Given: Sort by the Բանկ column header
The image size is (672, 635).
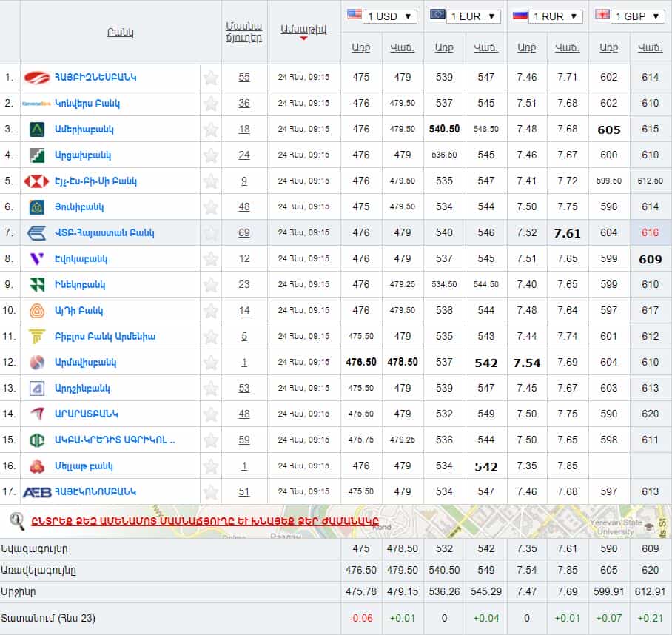Looking at the screenshot, I should [120, 33].
